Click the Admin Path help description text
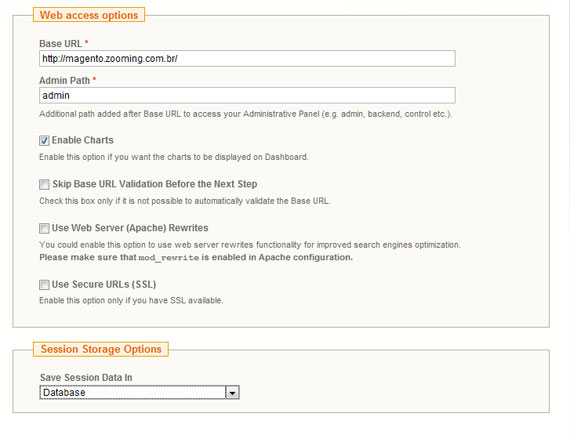The height and width of the screenshot is (435, 570). point(246,114)
